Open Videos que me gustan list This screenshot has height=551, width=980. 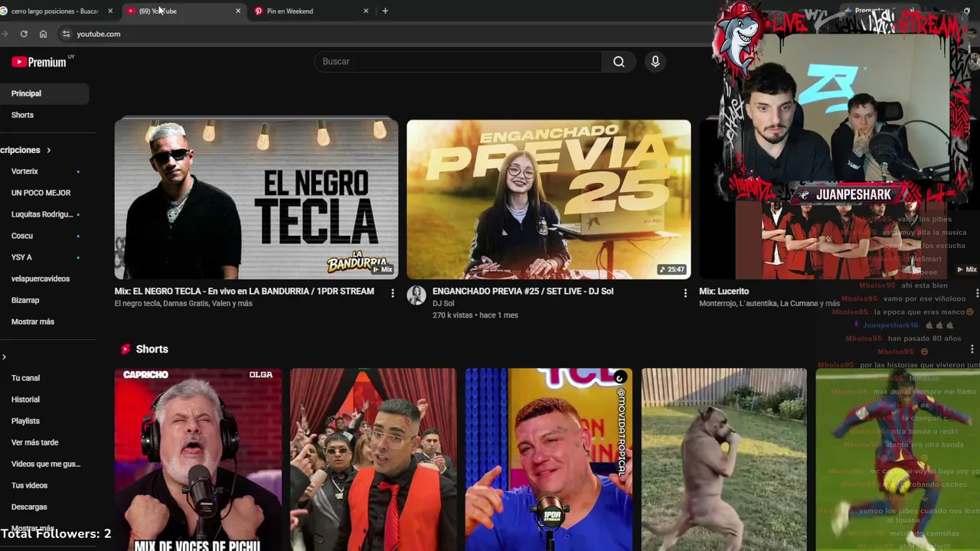(x=44, y=464)
